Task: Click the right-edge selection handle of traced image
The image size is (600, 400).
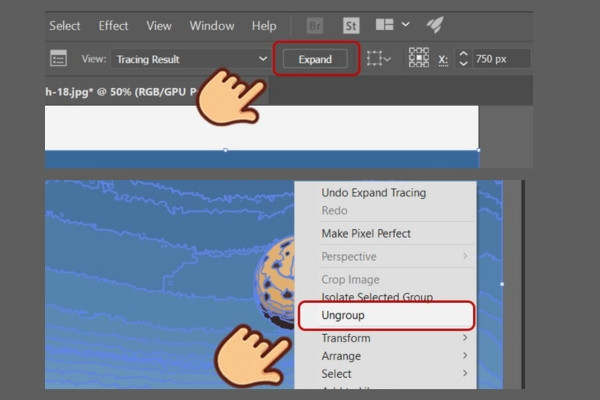Action: coord(502,284)
